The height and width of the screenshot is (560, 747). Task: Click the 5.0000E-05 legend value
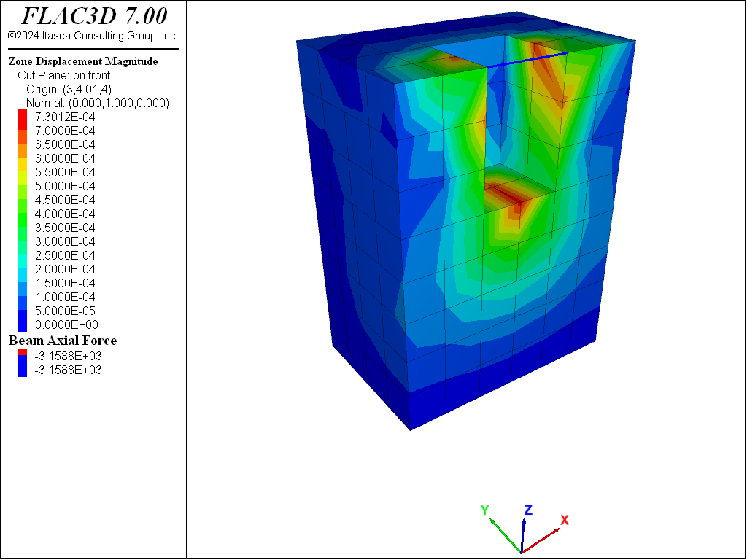tap(65, 311)
